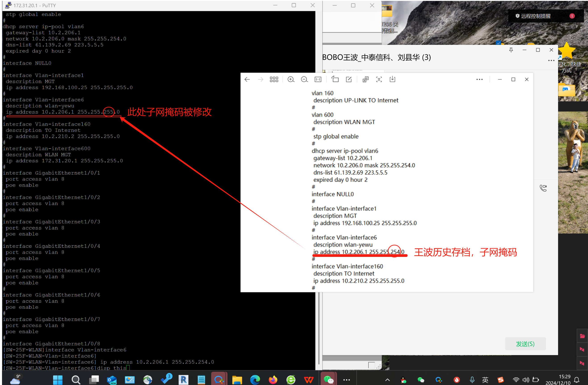588x385 pixels.
Task: Toggle 英 input language indicator
Action: [x=485, y=380]
